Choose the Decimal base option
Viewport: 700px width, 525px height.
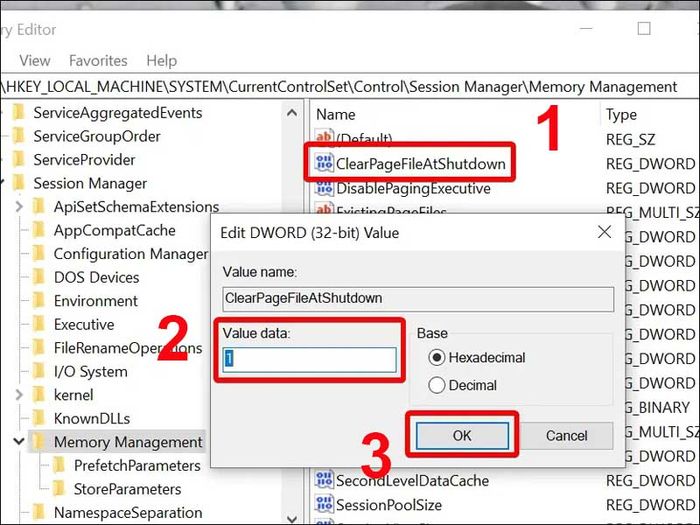(437, 385)
